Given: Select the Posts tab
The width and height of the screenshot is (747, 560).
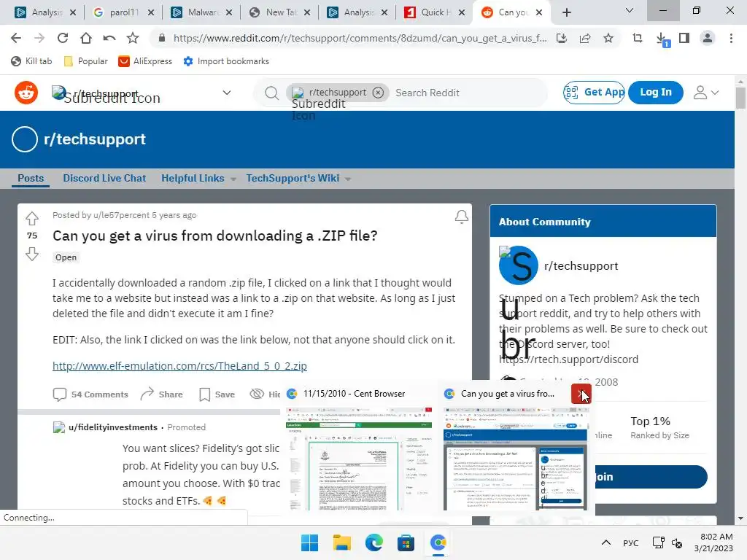Looking at the screenshot, I should 31,178.
